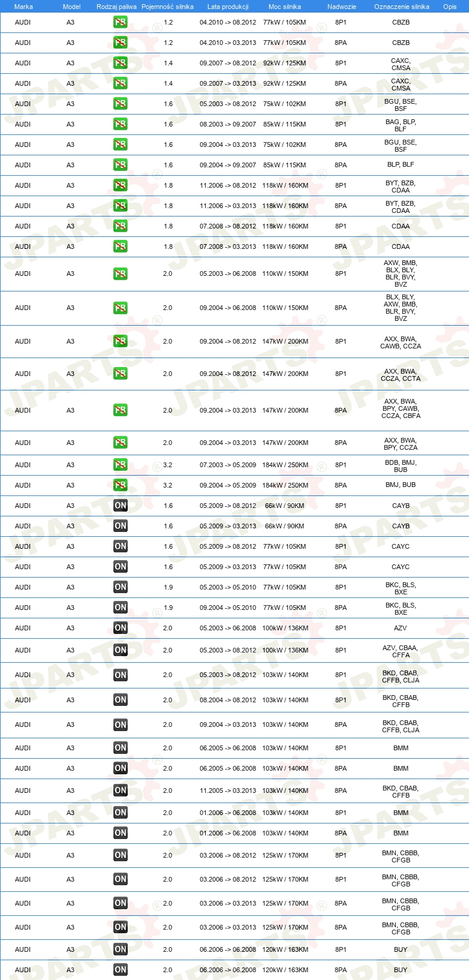Viewport: 469px width, 980px height.
Task: Click ON diesel icon in 08.2004 -> 08.2012 row
Action: point(120,700)
